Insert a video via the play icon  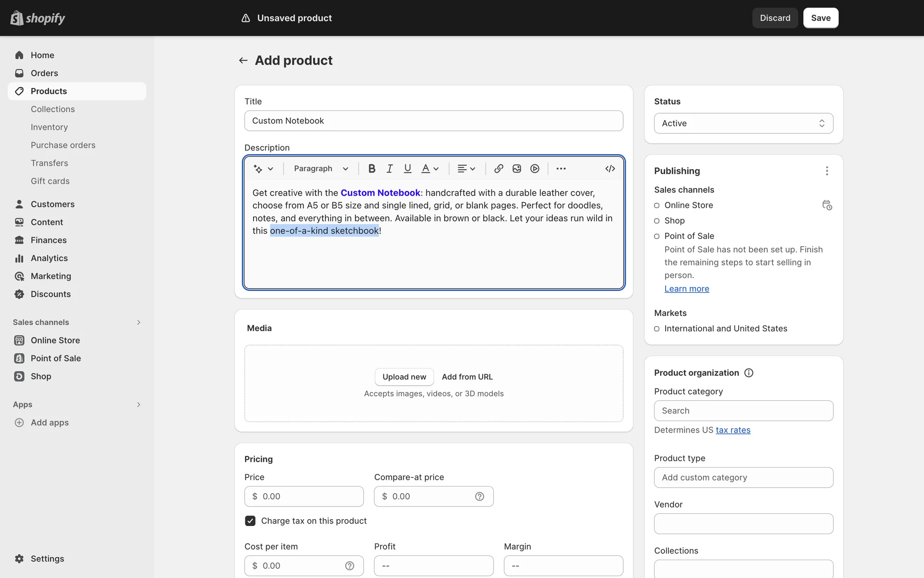click(535, 169)
